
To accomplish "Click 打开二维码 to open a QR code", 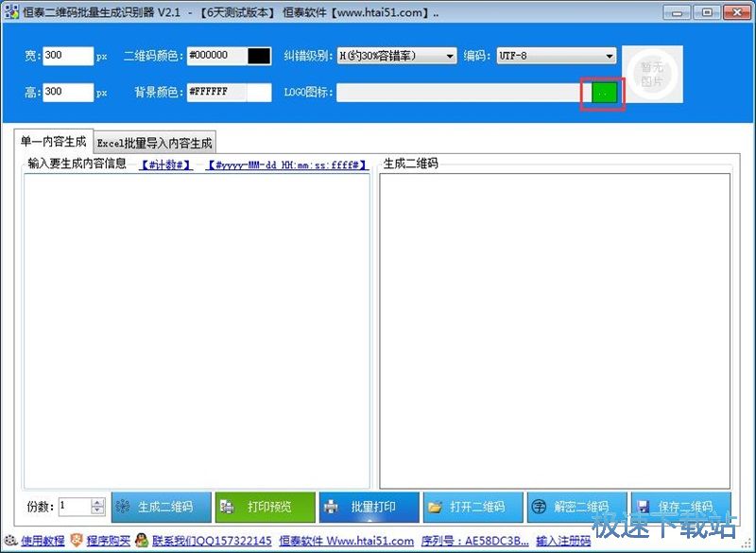I will point(473,507).
